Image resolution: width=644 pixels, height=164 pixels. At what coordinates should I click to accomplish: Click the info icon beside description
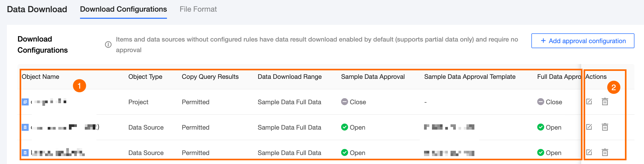(108, 44)
